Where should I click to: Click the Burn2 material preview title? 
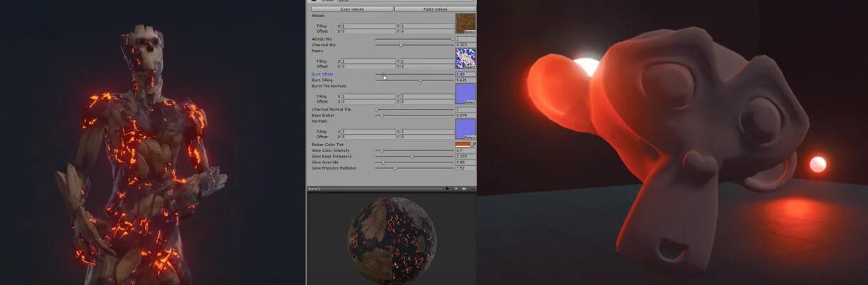tap(314, 189)
